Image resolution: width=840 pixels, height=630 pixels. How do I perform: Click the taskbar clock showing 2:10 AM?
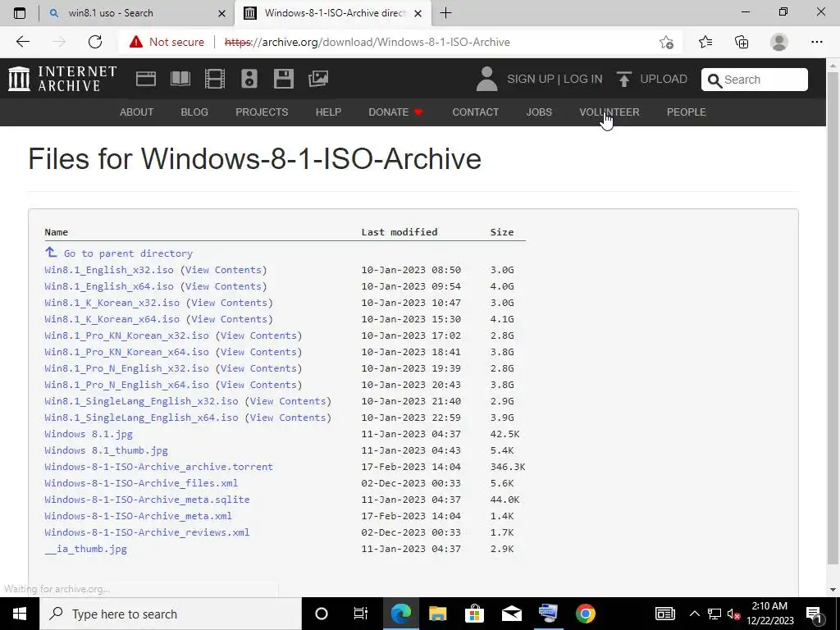pyautogui.click(x=769, y=614)
